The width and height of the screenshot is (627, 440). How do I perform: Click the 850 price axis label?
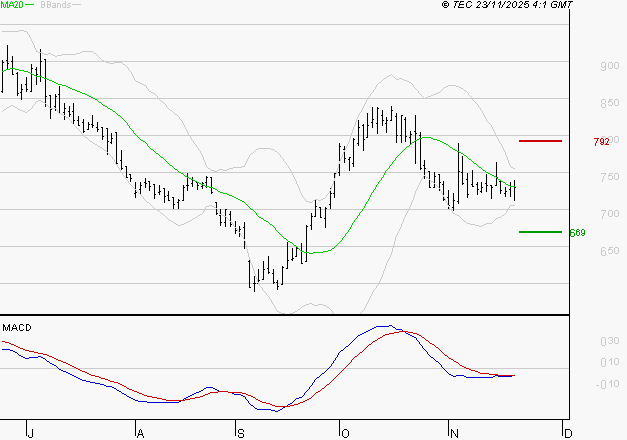(609, 103)
